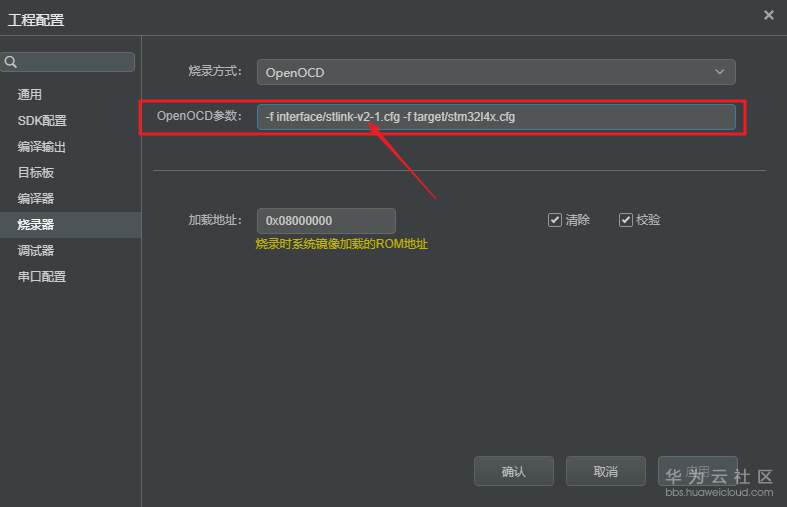
Task: Switch to the 编译器 section
Action: (36, 199)
